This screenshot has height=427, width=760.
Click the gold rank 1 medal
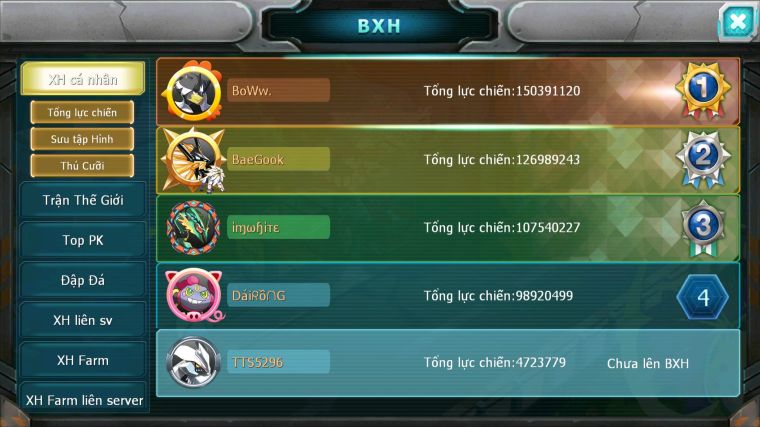[x=703, y=91]
